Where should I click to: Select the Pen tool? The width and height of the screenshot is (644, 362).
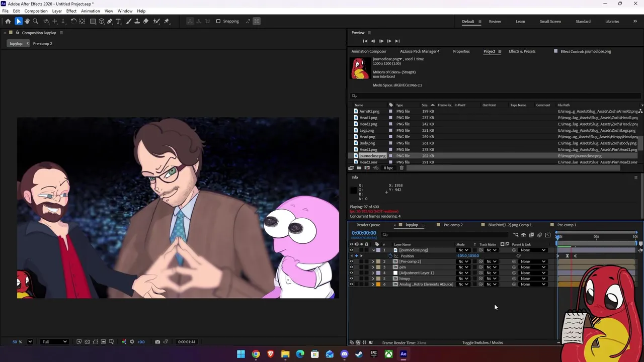pyautogui.click(x=110, y=21)
